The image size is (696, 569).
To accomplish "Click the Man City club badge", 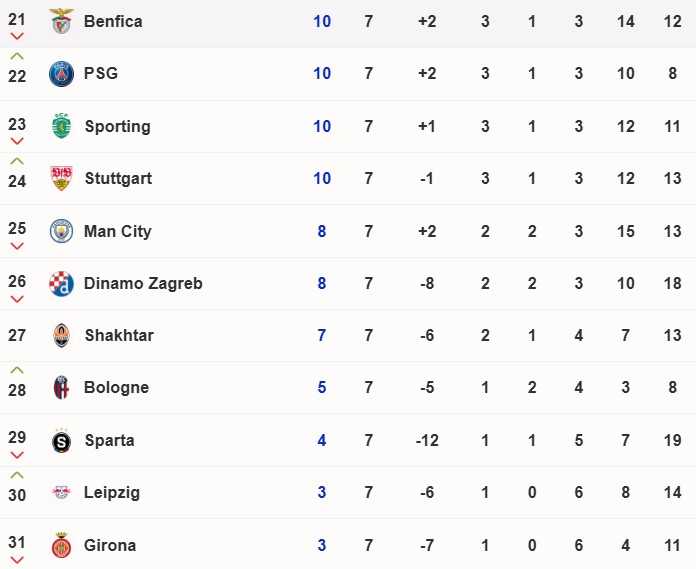I will click(61, 231).
